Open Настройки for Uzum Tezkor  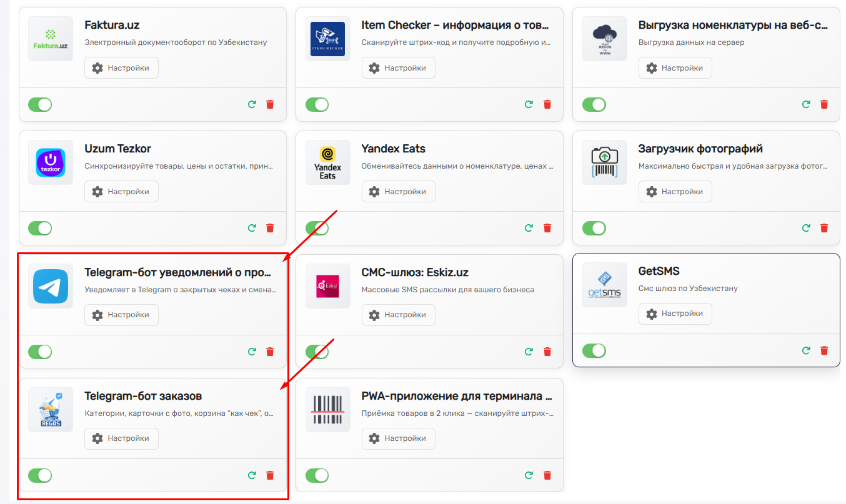coord(121,192)
